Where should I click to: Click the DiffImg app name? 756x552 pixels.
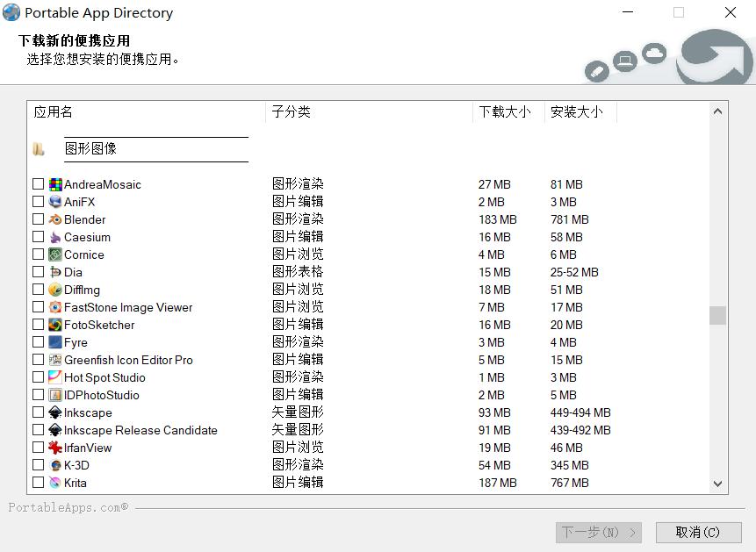click(82, 290)
